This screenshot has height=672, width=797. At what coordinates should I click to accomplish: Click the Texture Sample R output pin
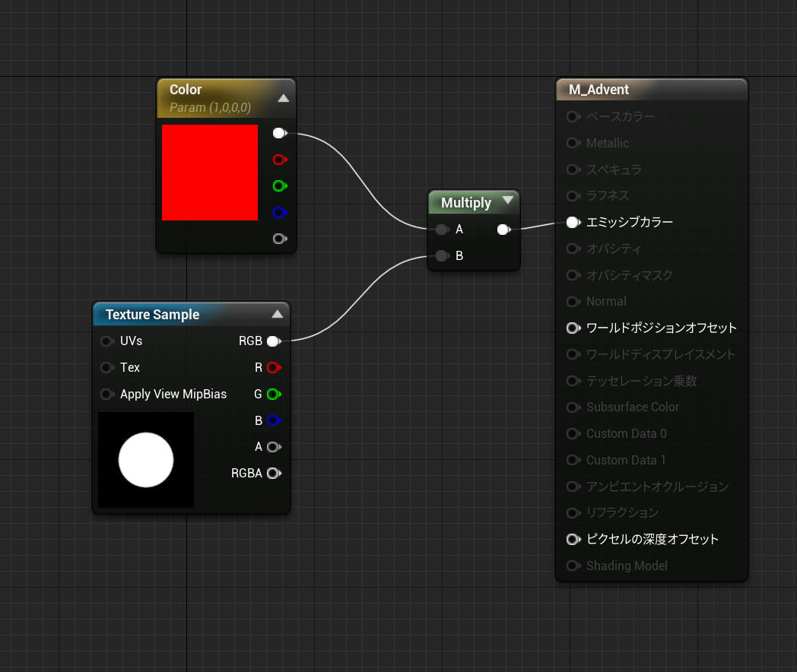click(274, 367)
